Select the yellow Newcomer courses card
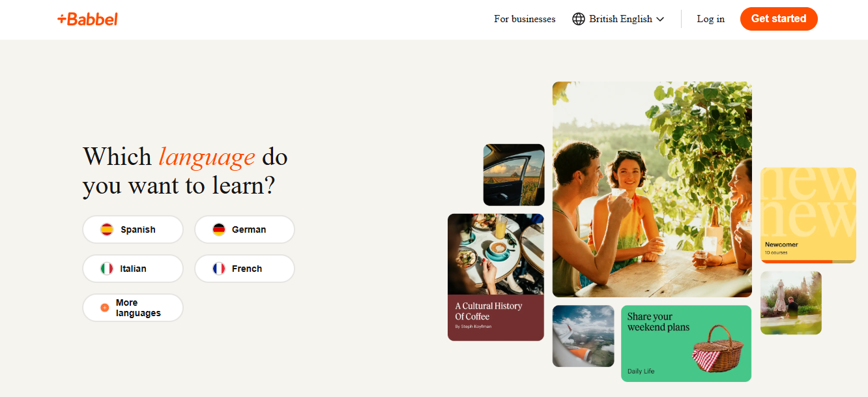This screenshot has height=397, width=868. tap(808, 215)
